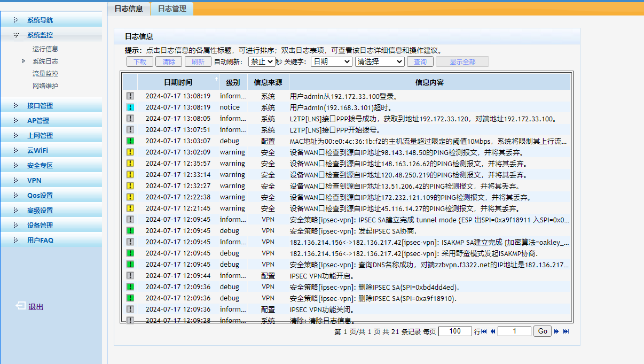Expand 接口管理 sidebar section
The width and height of the screenshot is (644, 364).
coord(51,106)
